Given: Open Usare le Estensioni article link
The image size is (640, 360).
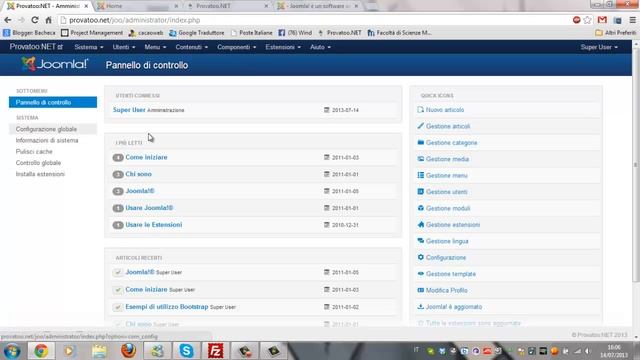Looking at the screenshot, I should 153,224.
